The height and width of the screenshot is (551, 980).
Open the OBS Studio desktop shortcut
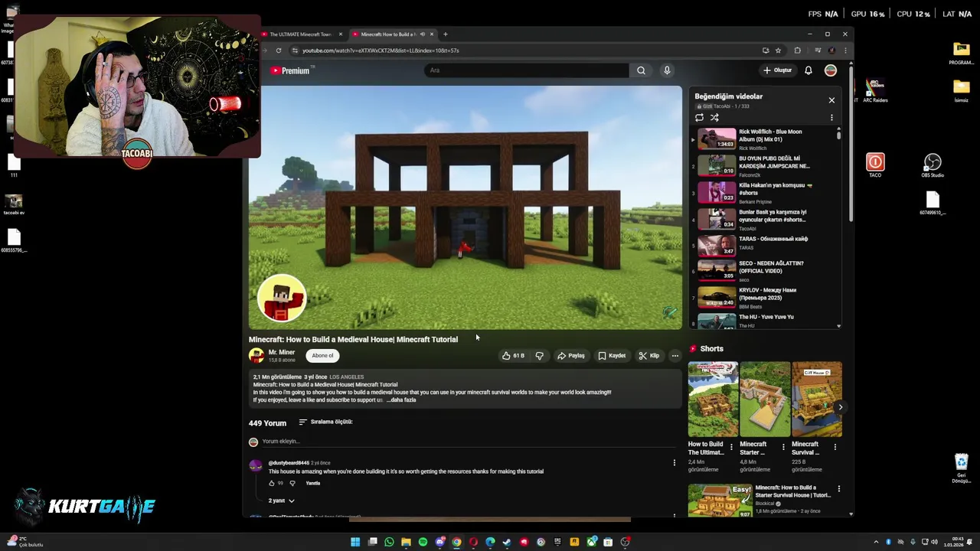[932, 166]
